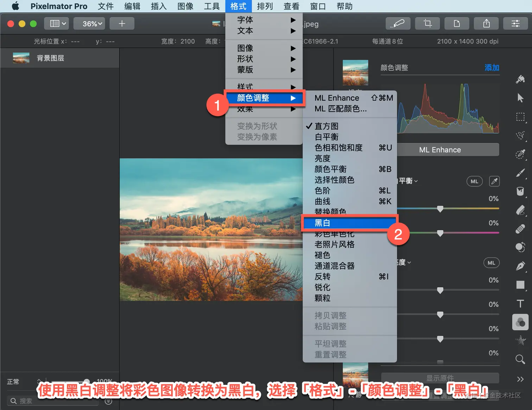Select the Effects sparkle tool

(x=520, y=340)
